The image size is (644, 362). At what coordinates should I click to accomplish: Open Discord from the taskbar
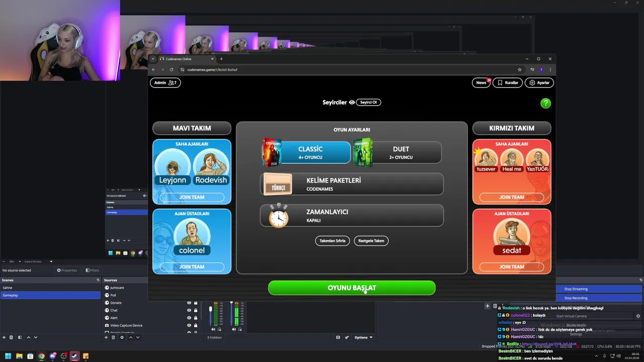[x=52, y=356]
